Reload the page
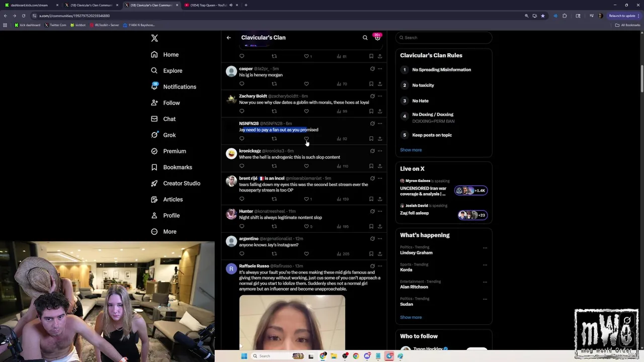Screen dimensions: 644x362 [x=23, y=16]
